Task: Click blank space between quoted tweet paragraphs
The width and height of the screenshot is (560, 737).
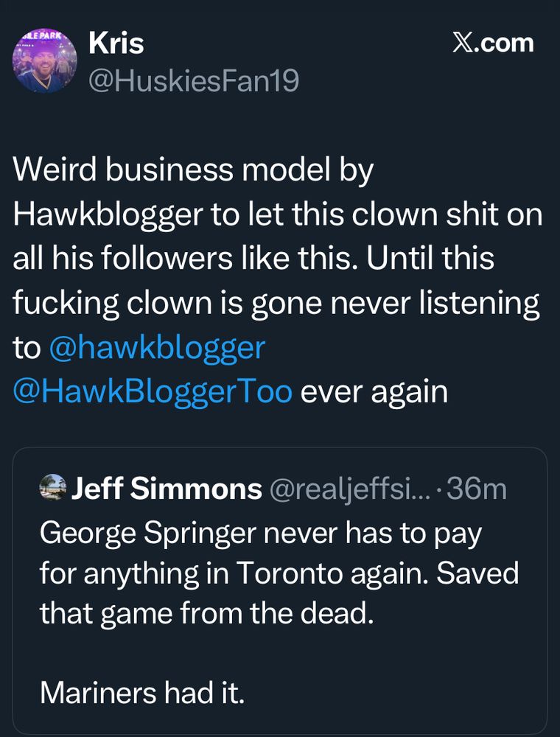Action: 280,652
